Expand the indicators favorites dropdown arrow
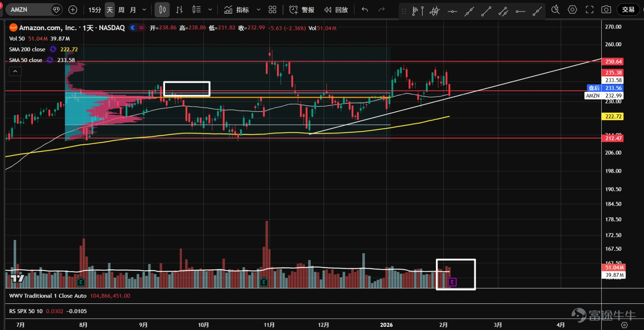This screenshot has width=644, height=330. [258, 10]
